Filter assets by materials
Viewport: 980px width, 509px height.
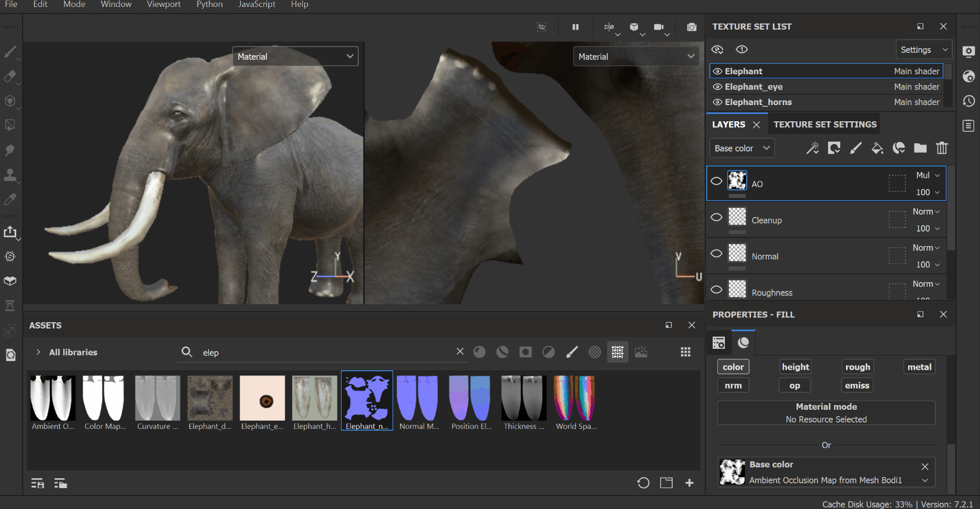point(480,352)
